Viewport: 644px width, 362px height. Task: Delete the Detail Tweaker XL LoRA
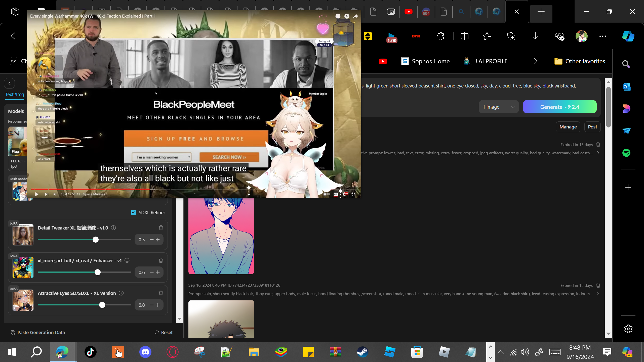161,228
